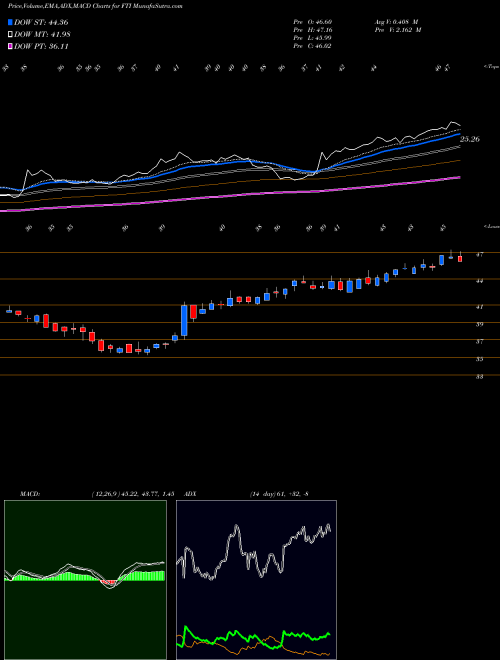
Task: Click the 'ADX' panel heading
Action: (x=190, y=494)
